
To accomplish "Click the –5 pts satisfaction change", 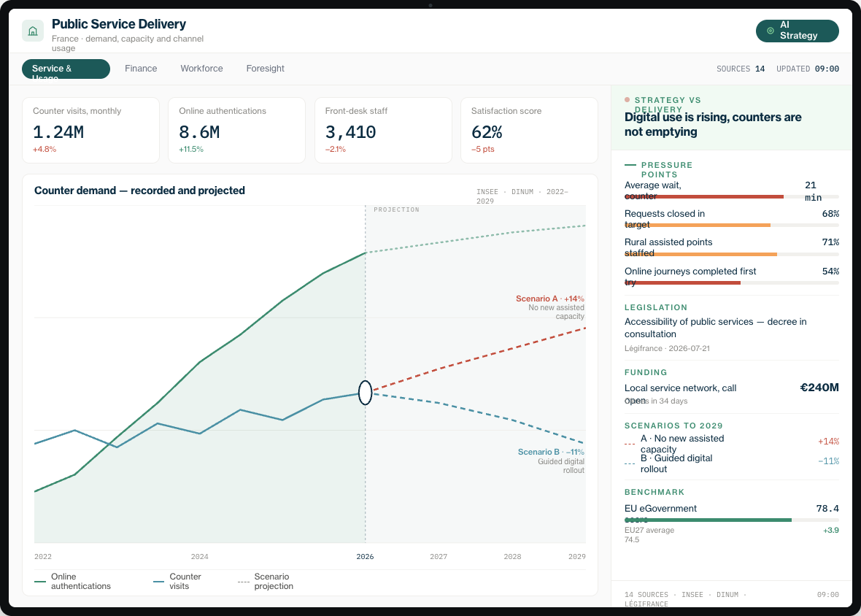I will (x=482, y=150).
